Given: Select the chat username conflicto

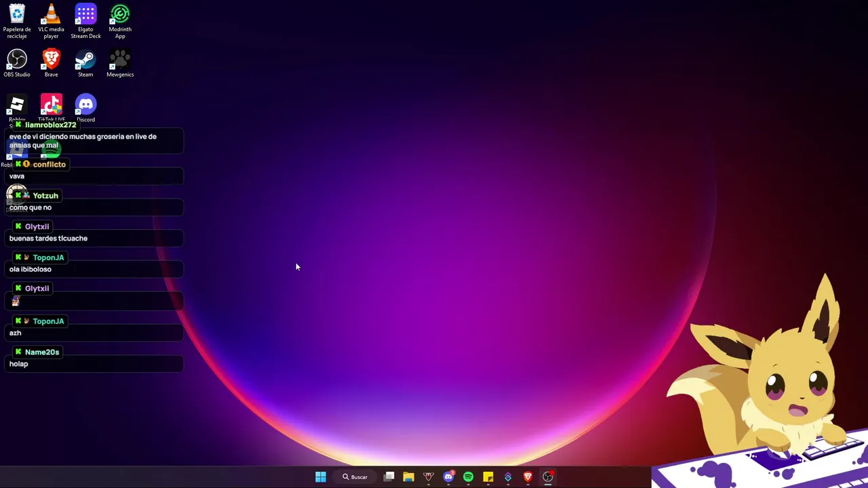Looking at the screenshot, I should tap(49, 164).
